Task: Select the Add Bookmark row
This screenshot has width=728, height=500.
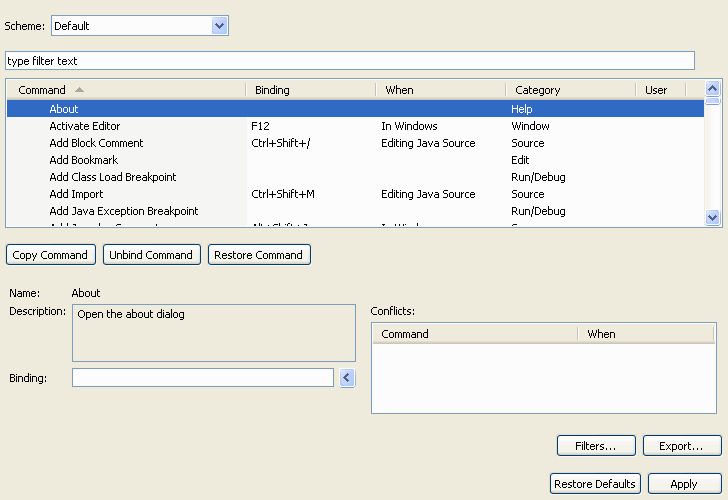Action: tap(83, 160)
